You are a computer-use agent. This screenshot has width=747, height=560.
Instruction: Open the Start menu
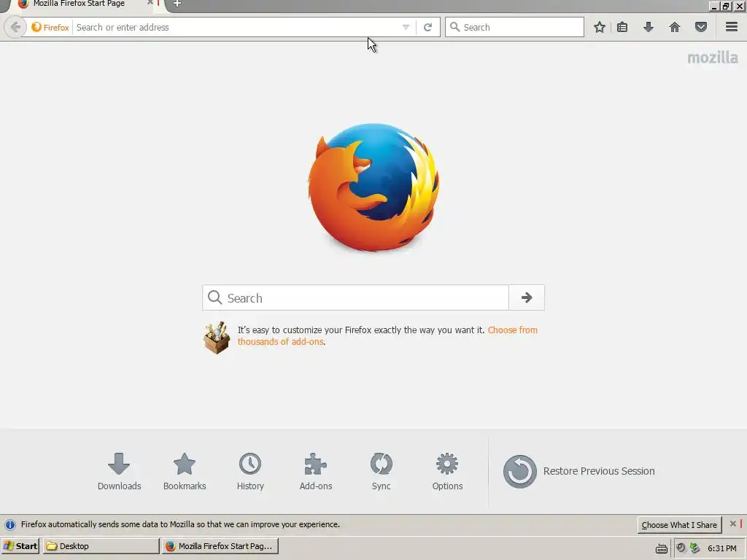pyautogui.click(x=20, y=546)
